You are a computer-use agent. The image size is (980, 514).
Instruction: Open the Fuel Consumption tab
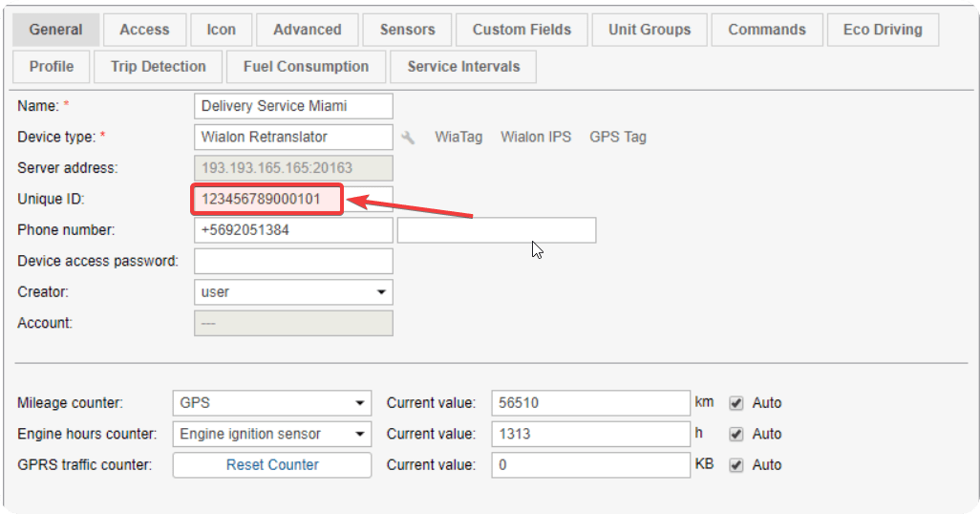pyautogui.click(x=306, y=66)
